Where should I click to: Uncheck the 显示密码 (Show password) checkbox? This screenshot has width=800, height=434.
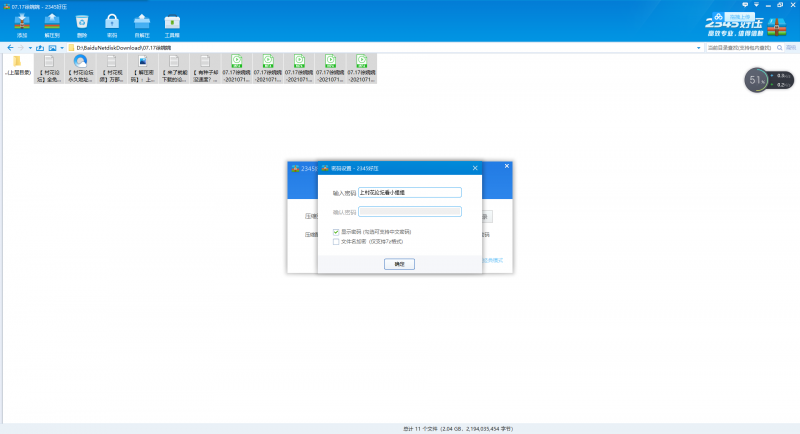tap(336, 231)
